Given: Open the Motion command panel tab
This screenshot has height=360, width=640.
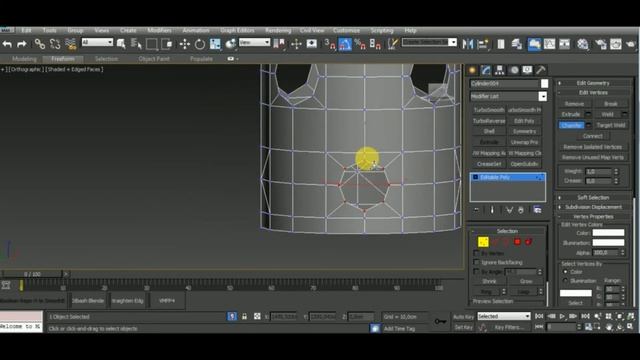Looking at the screenshot, I should pyautogui.click(x=514, y=70).
